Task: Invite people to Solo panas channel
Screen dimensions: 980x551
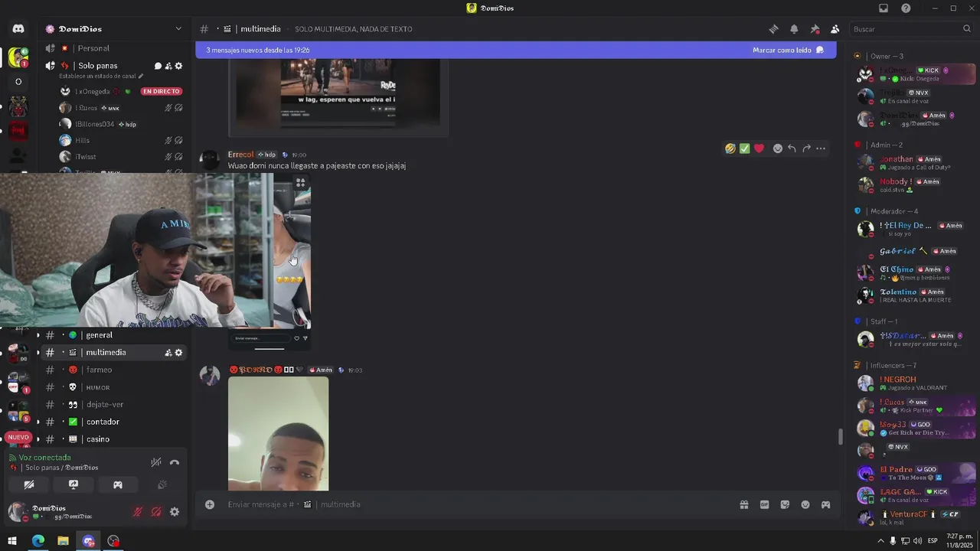Action: (x=168, y=66)
